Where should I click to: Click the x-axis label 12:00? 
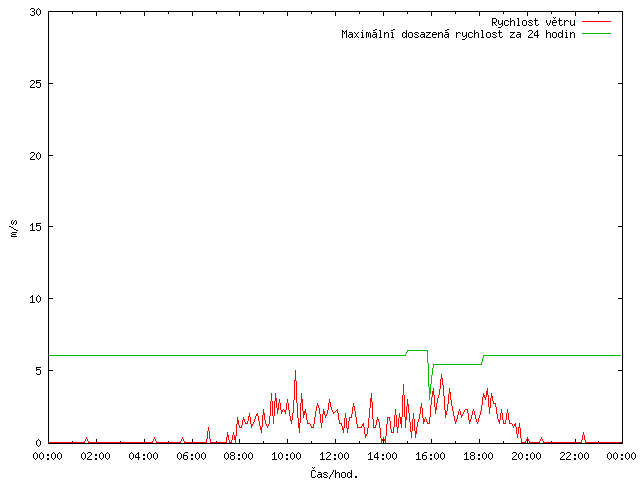pos(334,456)
